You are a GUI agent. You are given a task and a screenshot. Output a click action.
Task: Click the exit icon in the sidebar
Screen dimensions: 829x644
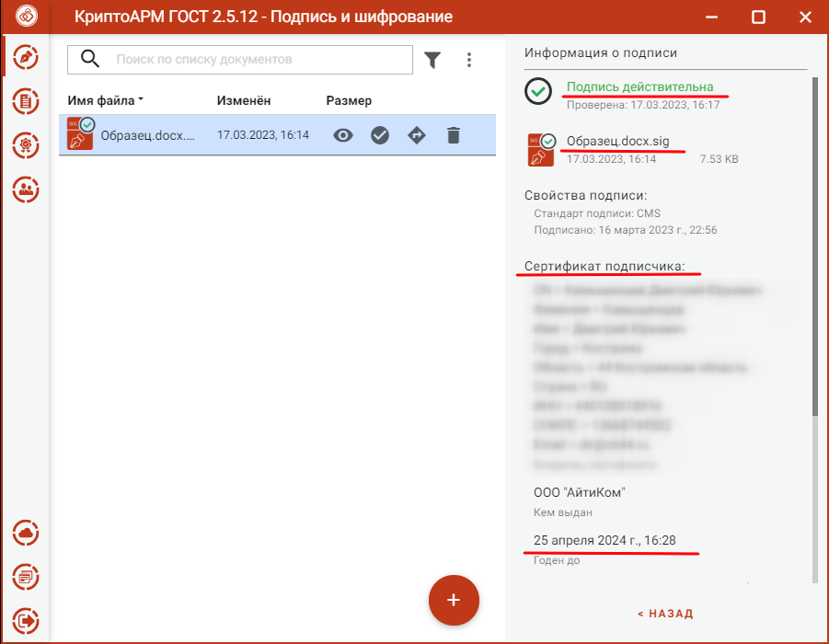[x=26, y=620]
